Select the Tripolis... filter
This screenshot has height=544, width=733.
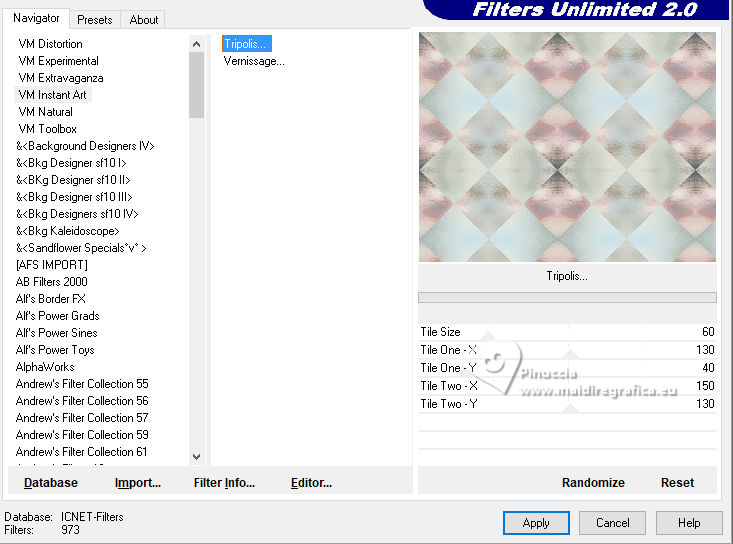(x=246, y=44)
